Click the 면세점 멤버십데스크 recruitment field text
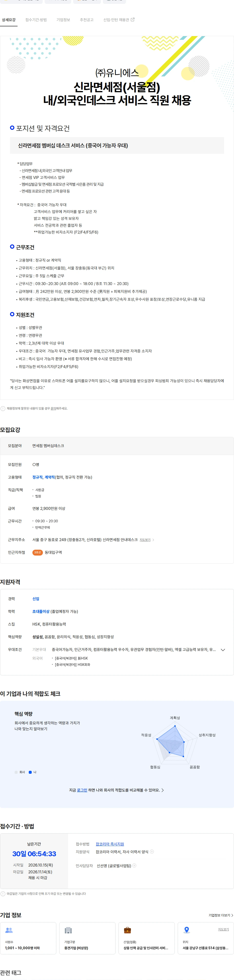The height and width of the screenshot is (980, 234). tap(48, 445)
